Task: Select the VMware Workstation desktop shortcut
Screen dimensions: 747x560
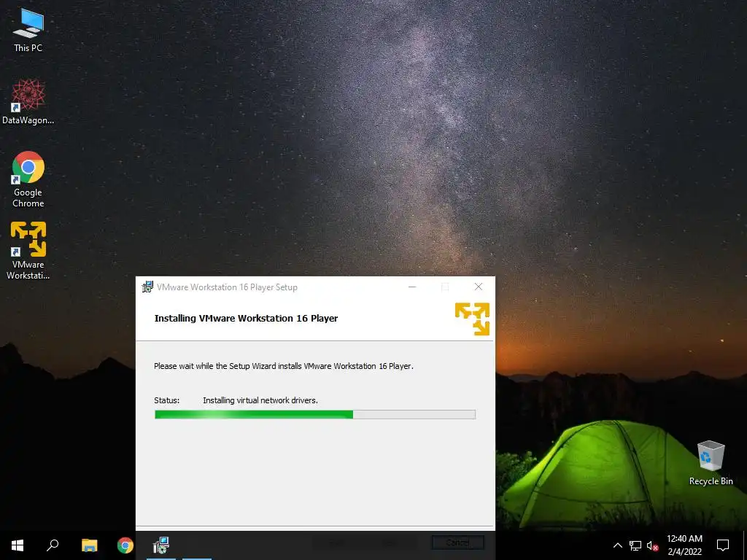Action: point(28,251)
